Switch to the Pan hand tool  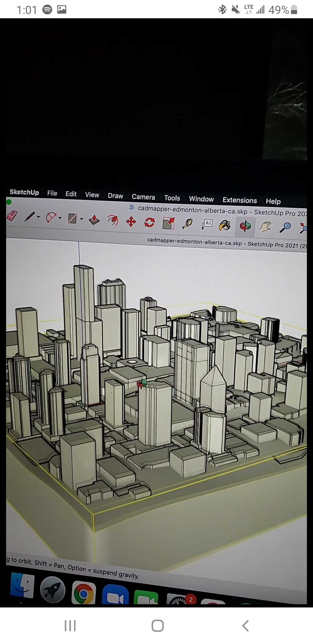(x=265, y=227)
